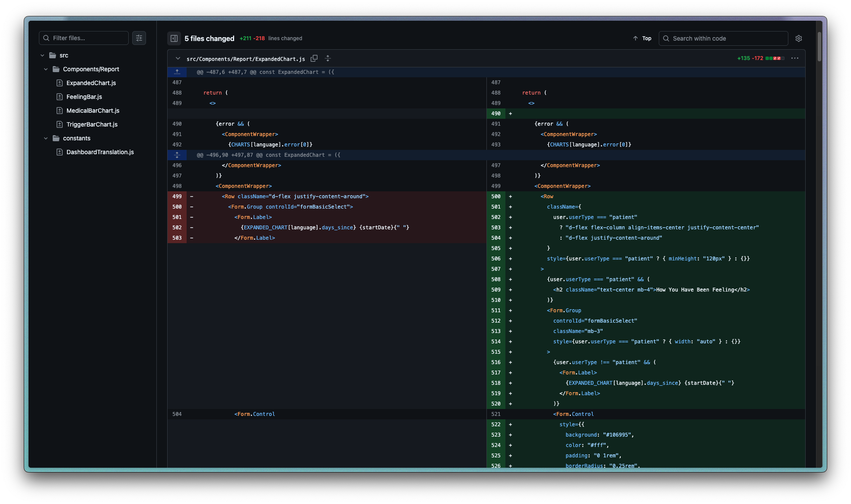Click the Components/Report folder icon
The width and height of the screenshot is (851, 504).
tap(56, 69)
